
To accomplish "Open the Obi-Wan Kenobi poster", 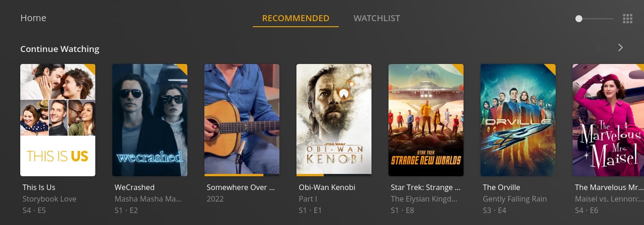I will point(334,120).
